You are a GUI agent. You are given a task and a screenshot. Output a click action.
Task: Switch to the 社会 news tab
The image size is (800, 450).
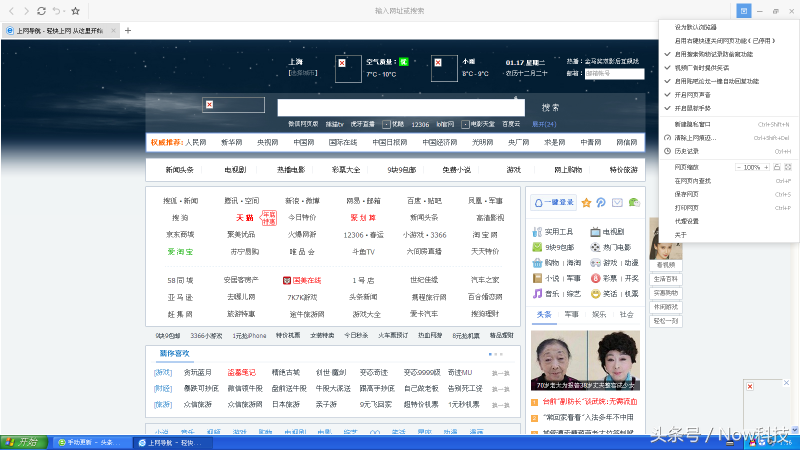coord(627,314)
